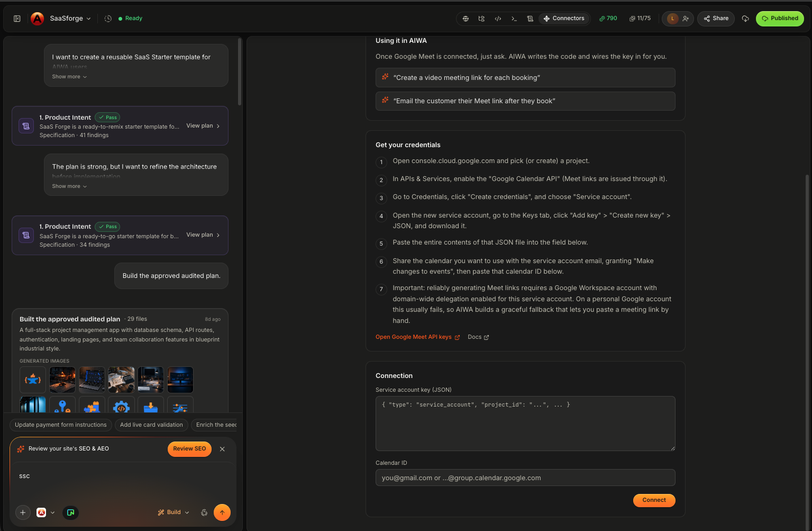Open the version history clock icon

(108, 19)
